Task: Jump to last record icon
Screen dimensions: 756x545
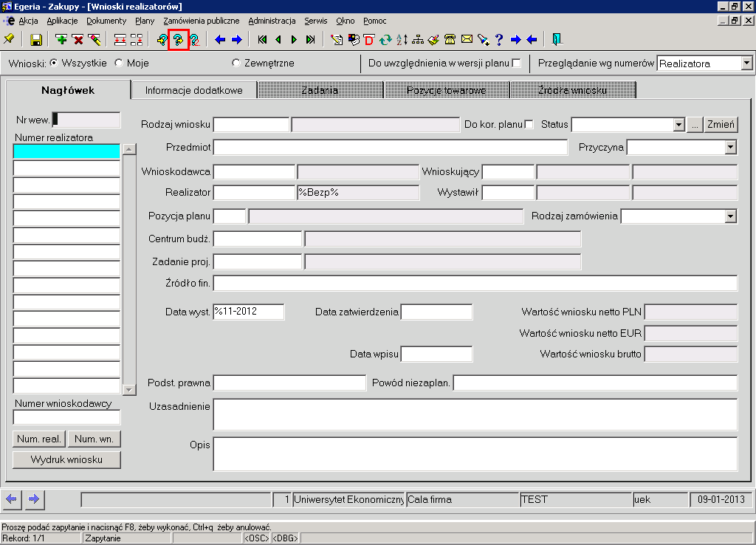Action: pyautogui.click(x=311, y=40)
